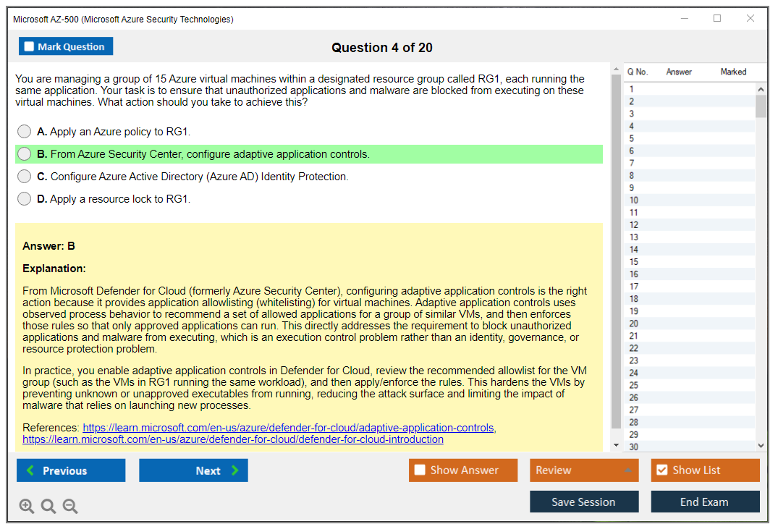Select question 10 in the question list
The width and height of the screenshot is (778, 532).
coord(634,200)
